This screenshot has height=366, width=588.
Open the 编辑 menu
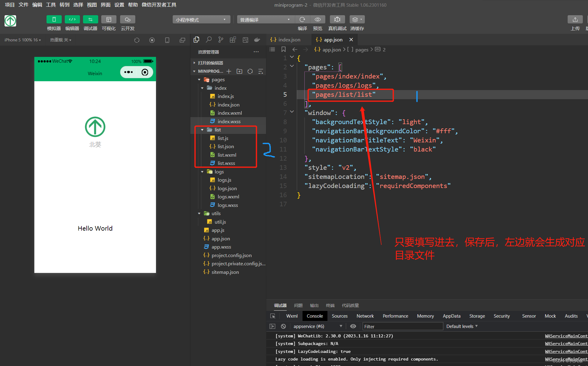tap(37, 5)
